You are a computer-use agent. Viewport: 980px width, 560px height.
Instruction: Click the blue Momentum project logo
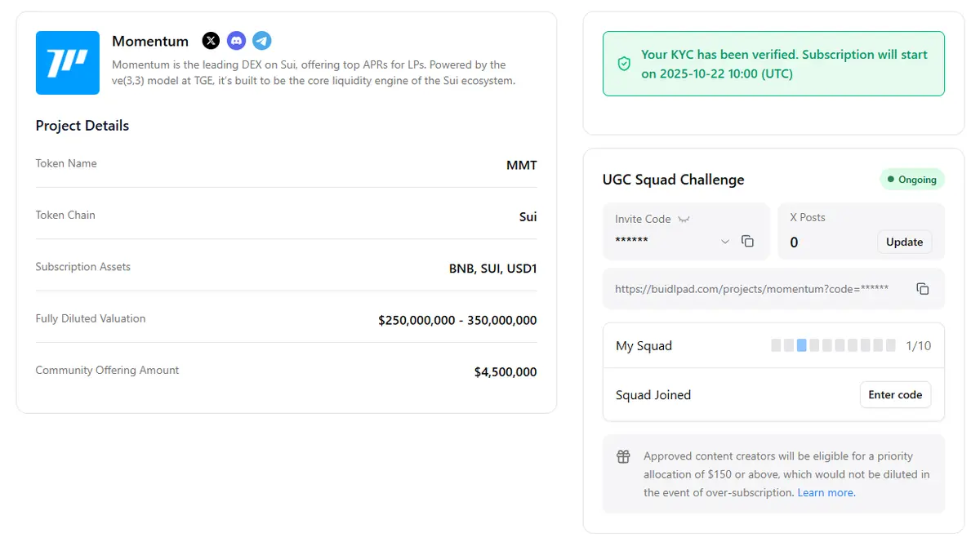point(68,63)
